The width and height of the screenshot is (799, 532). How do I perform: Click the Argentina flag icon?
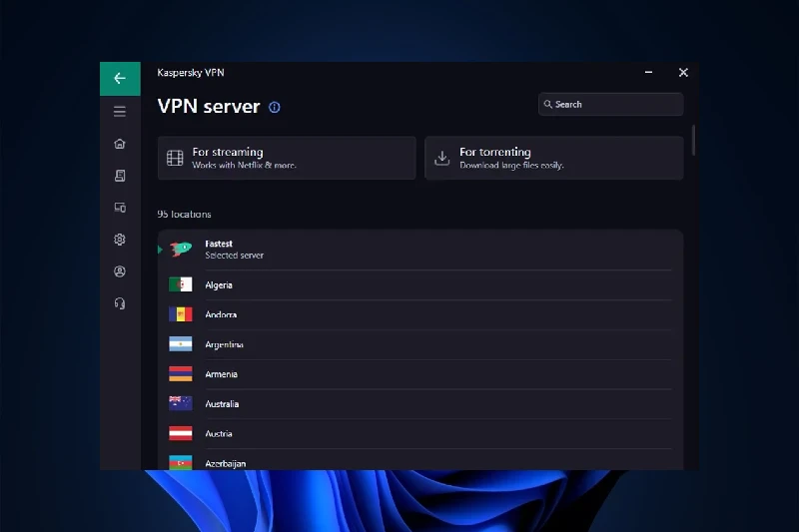[181, 344]
